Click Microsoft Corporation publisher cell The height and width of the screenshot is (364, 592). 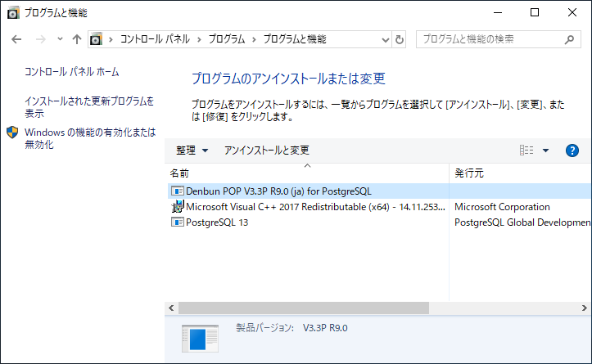click(x=502, y=207)
